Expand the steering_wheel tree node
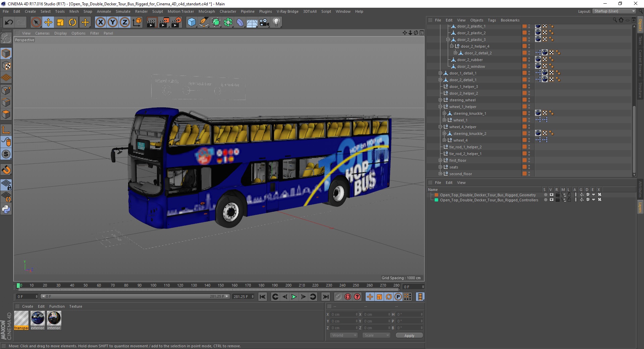 (440, 100)
